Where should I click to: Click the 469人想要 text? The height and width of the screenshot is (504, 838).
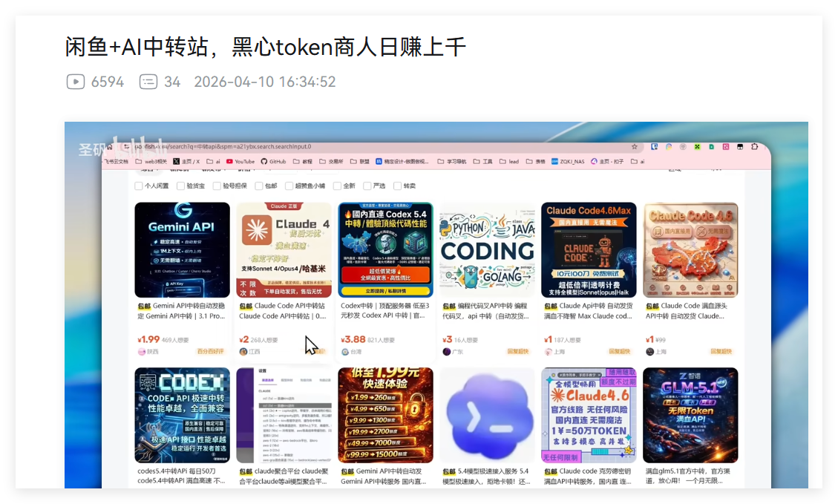(x=175, y=340)
